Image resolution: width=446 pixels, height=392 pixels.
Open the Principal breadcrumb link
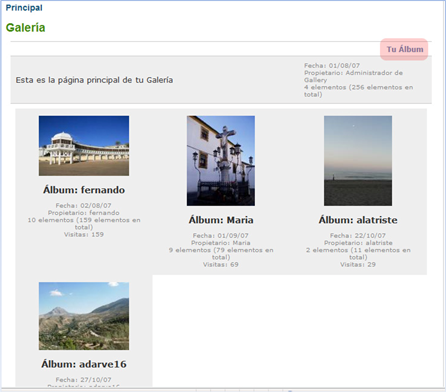pos(24,8)
